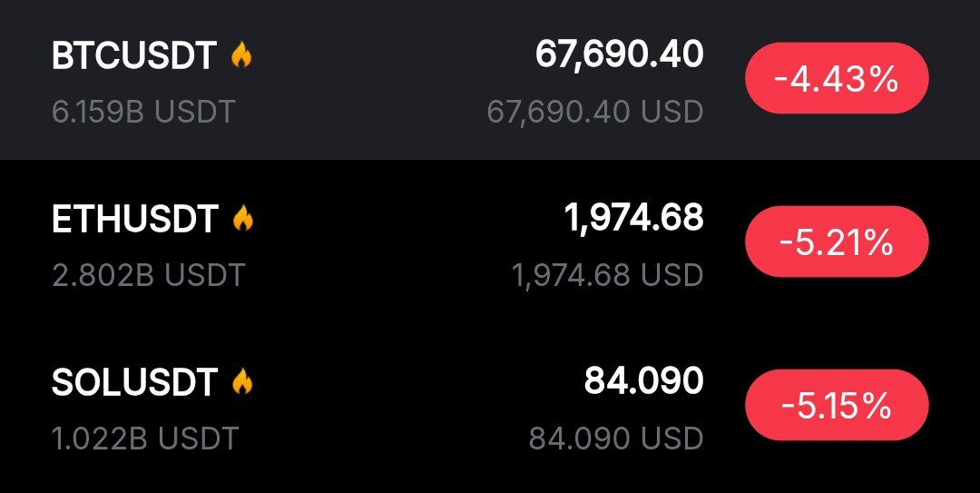The image size is (980, 493).
Task: Click the 6.159B USDT volume text
Action: click(x=143, y=112)
